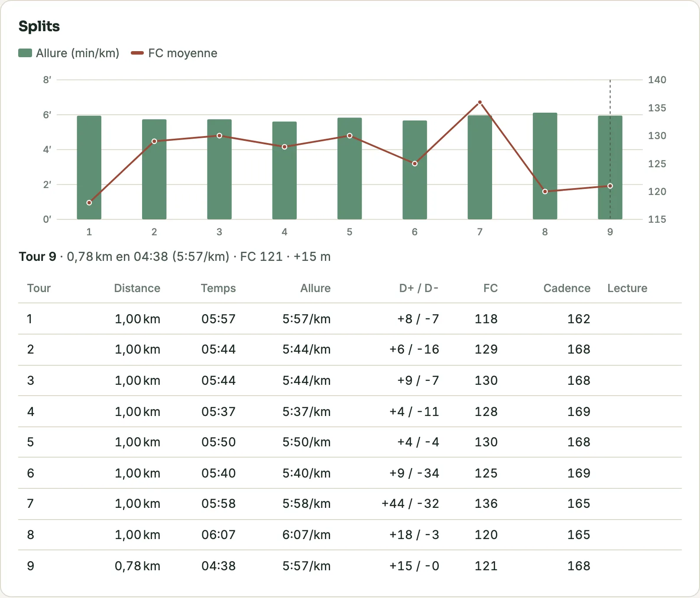
Task: Select the pace bar for lap 3
Action: [219, 169]
